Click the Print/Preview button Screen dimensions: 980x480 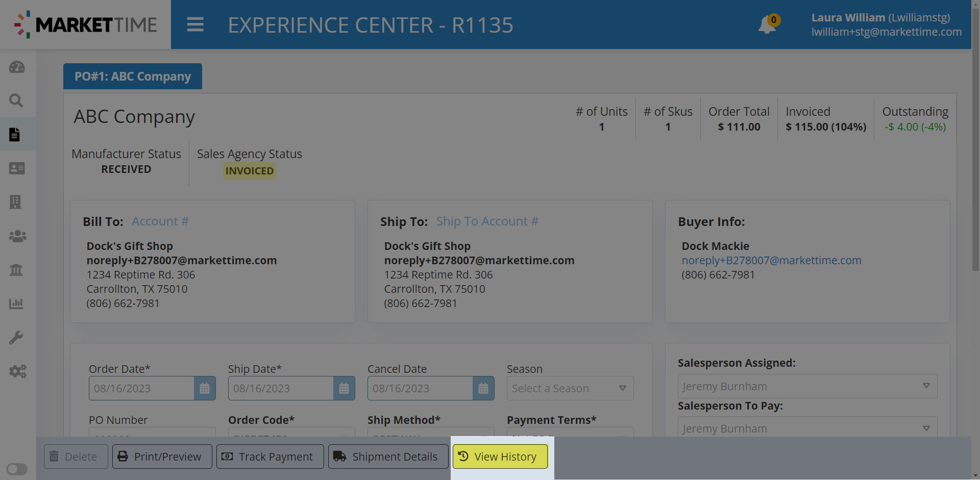[x=162, y=457]
